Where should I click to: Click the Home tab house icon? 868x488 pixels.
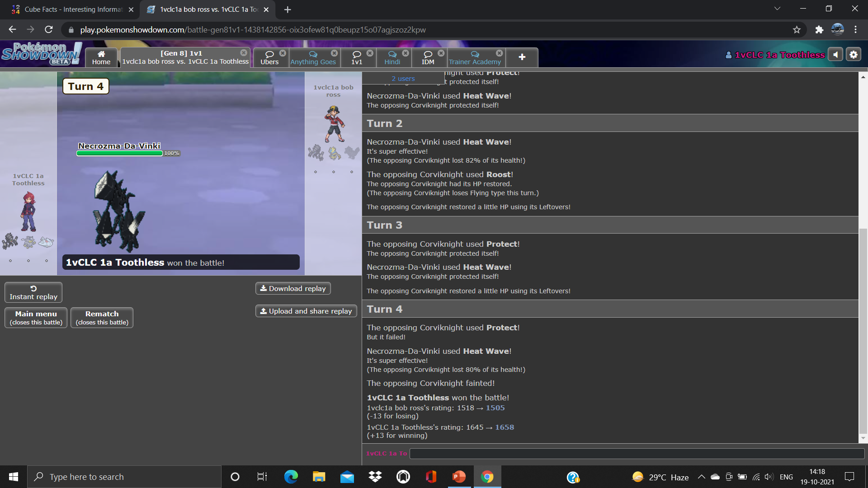click(101, 54)
